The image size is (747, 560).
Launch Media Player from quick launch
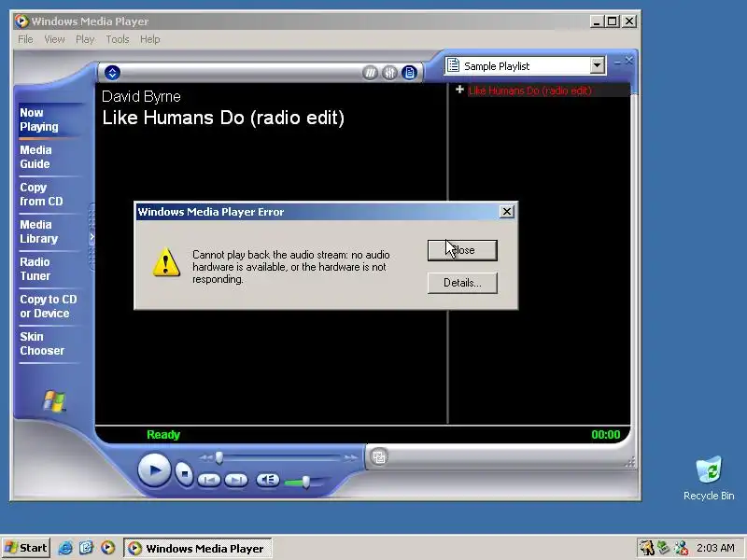click(x=108, y=548)
